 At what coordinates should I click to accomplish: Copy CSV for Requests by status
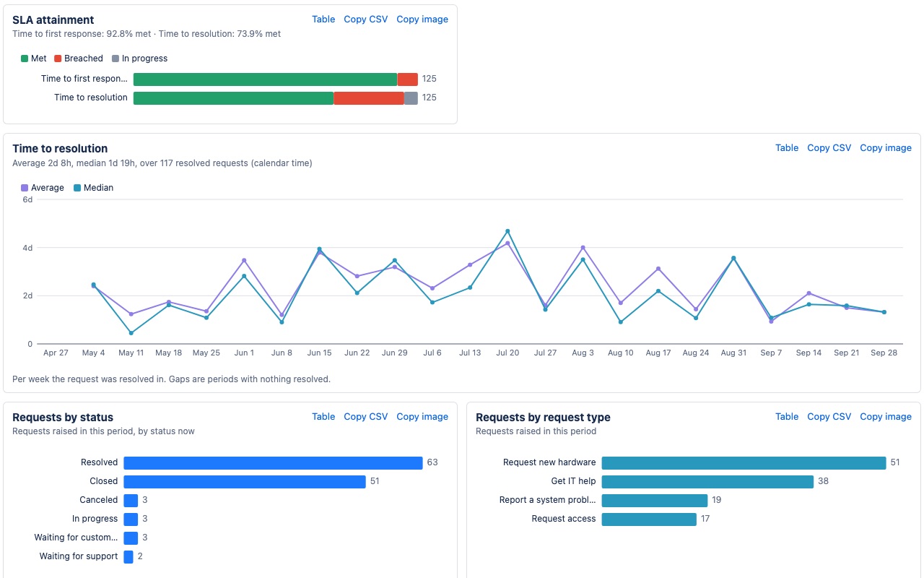(366, 417)
